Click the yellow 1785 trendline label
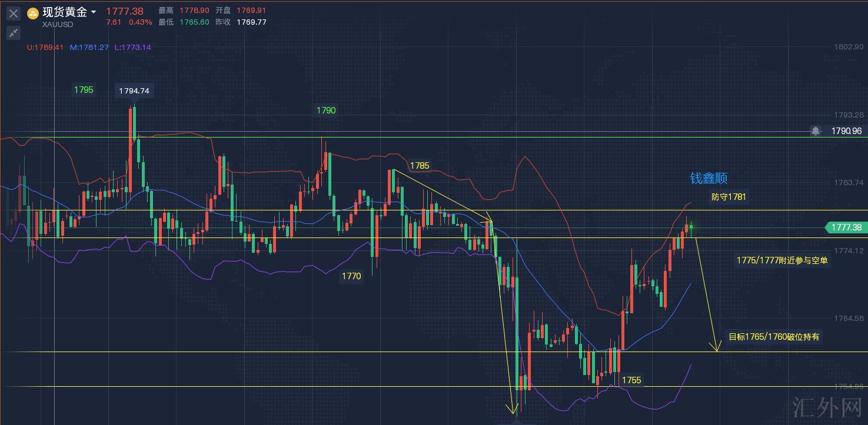Image resolution: width=868 pixels, height=425 pixels. click(420, 166)
